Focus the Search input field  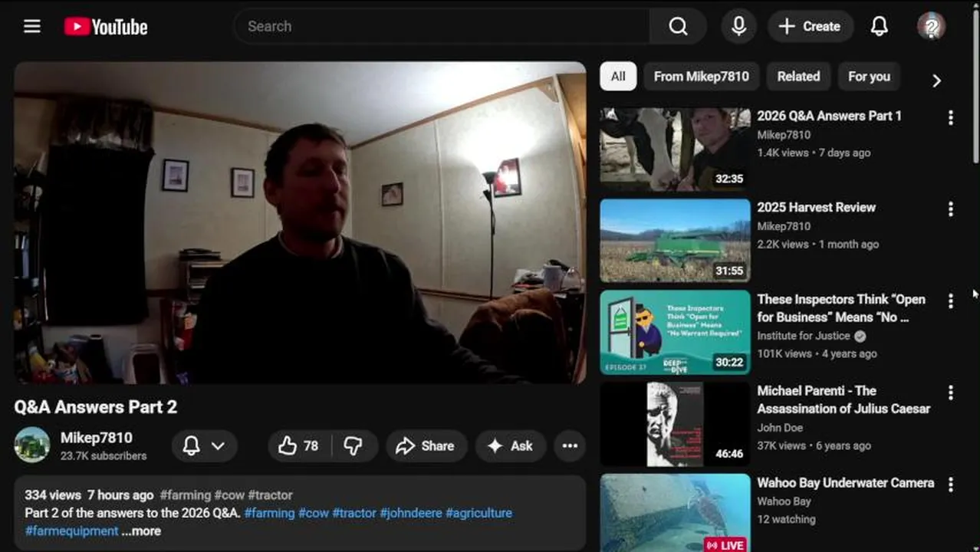[442, 26]
